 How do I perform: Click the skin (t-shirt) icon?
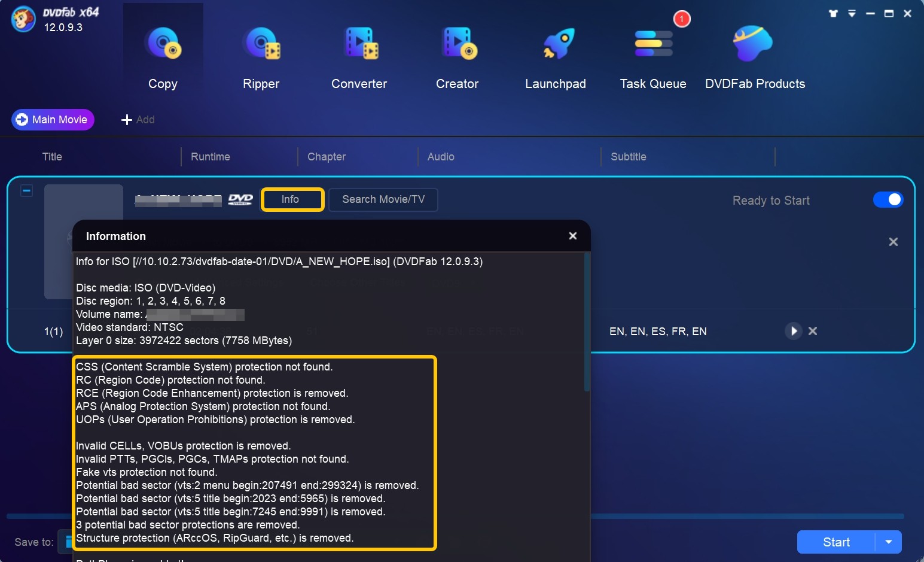coord(833,13)
